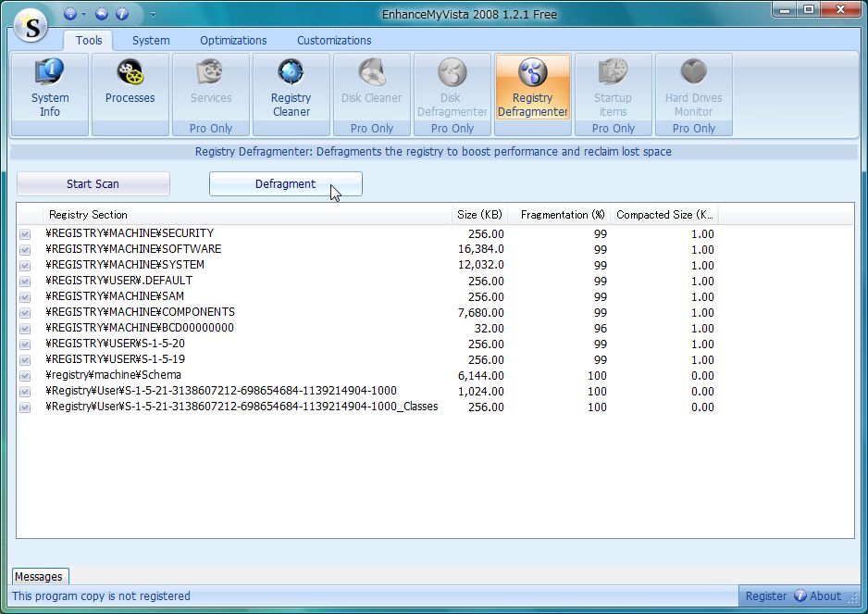Select the Startup Items tool icon
868x614 pixels.
click(x=613, y=73)
